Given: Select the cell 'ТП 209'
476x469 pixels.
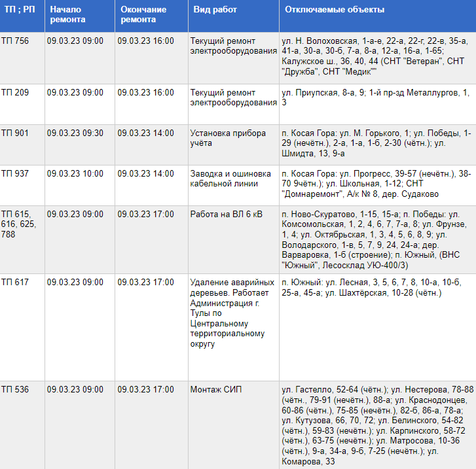Looking at the screenshot, I should tap(22, 105).
